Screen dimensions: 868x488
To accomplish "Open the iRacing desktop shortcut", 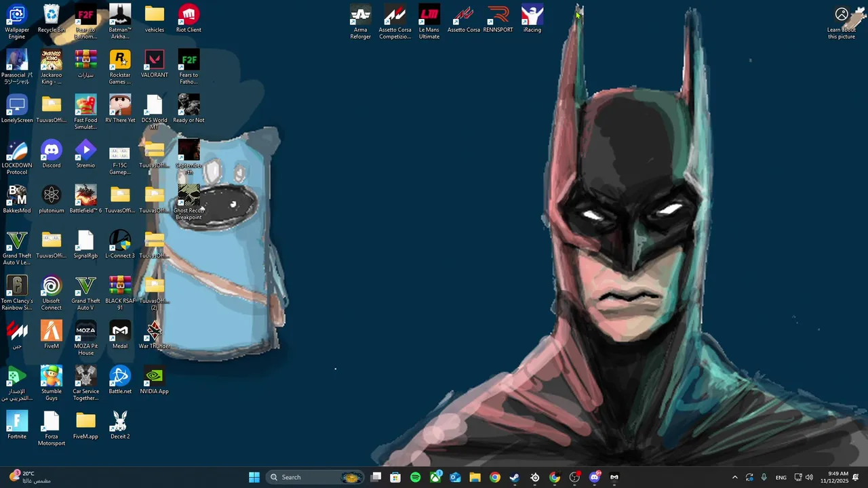I will coord(532,19).
